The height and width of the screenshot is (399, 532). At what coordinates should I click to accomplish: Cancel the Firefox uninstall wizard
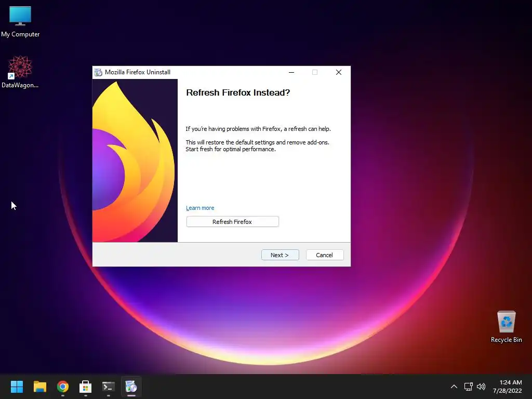click(x=325, y=255)
